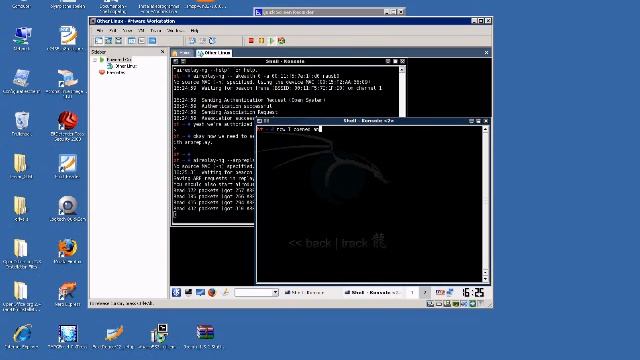
Task: Select first Shell - Konsole taskbar entry
Action: (304, 292)
